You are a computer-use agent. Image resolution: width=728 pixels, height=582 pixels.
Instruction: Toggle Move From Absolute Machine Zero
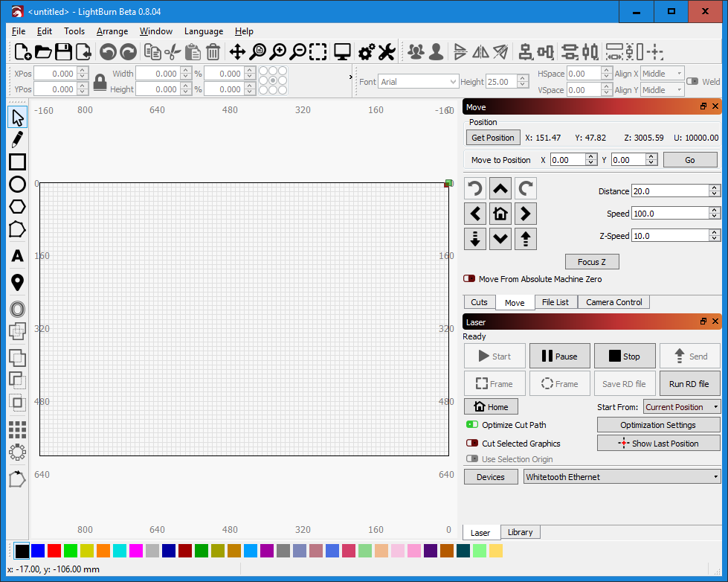[468, 279]
